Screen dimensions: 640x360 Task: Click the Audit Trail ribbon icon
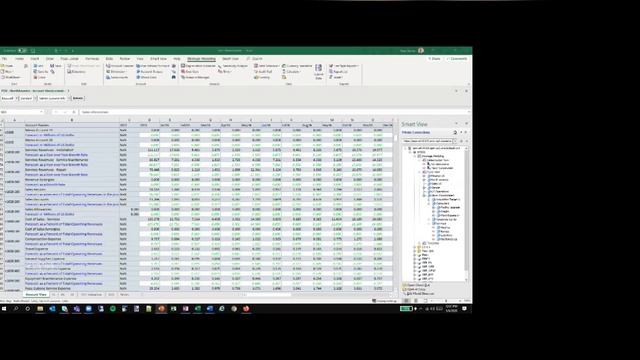click(x=263, y=71)
